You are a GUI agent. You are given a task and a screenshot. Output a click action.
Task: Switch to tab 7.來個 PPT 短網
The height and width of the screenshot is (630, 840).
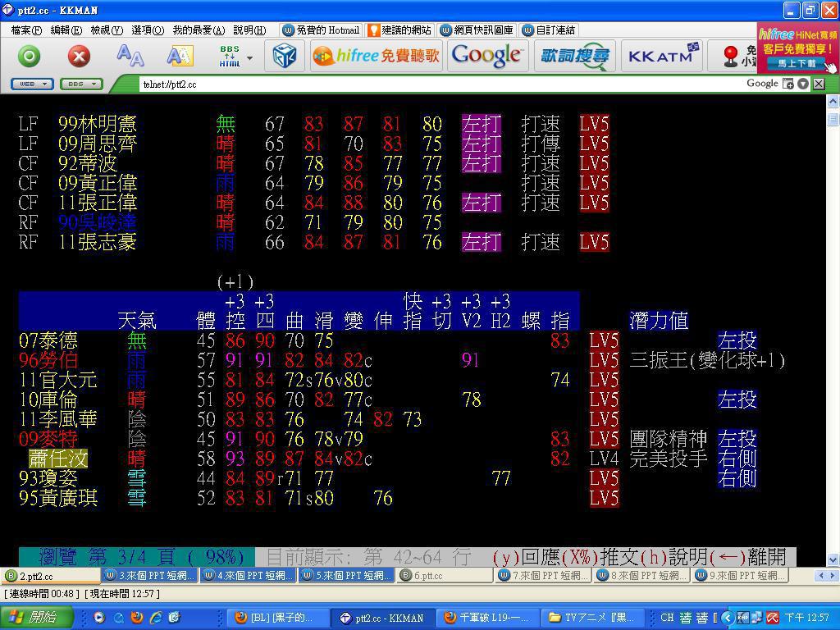[545, 576]
